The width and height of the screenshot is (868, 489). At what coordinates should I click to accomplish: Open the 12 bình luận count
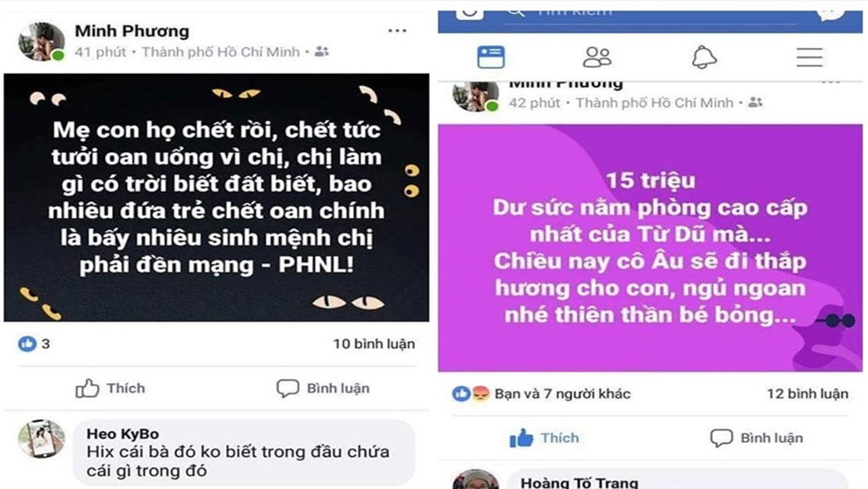[x=807, y=393]
